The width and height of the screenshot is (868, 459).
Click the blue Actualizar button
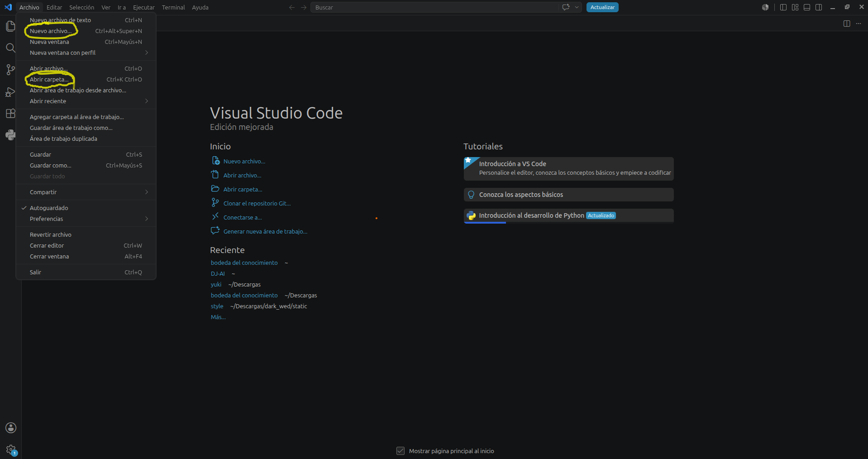(x=602, y=7)
